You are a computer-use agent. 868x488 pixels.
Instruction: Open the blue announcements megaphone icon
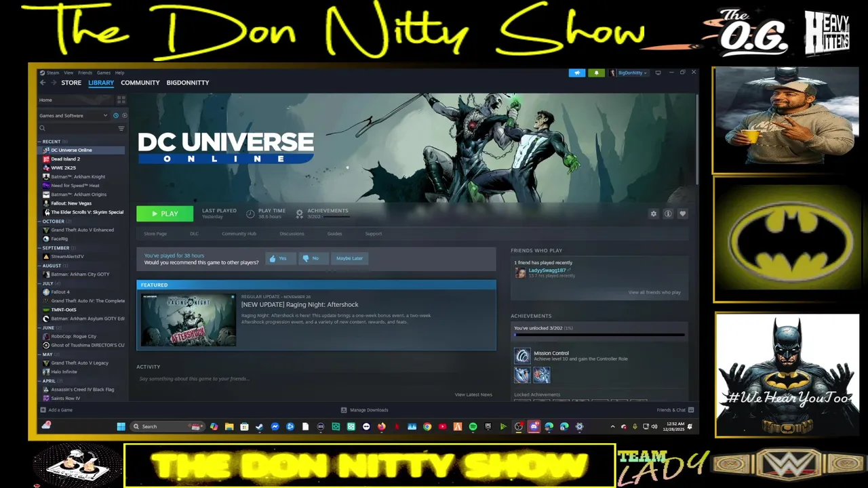[577, 73]
